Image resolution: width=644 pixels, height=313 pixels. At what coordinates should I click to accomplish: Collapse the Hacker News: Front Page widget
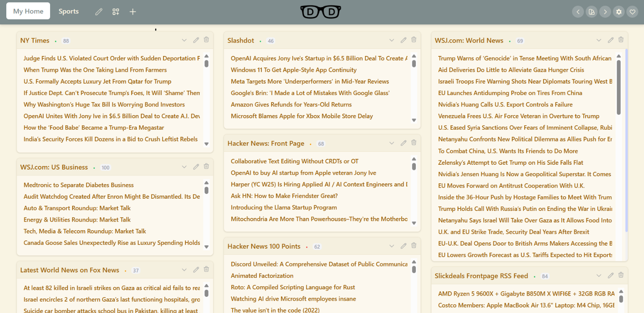(x=391, y=143)
